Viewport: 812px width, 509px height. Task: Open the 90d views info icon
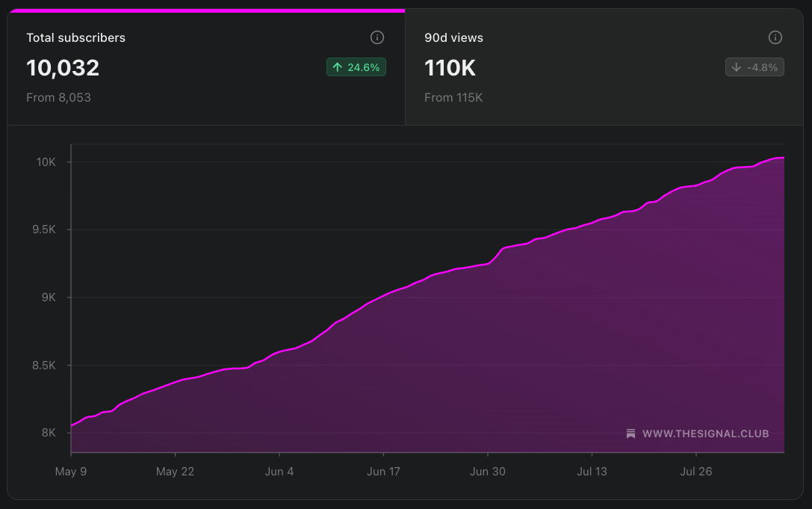coord(775,37)
